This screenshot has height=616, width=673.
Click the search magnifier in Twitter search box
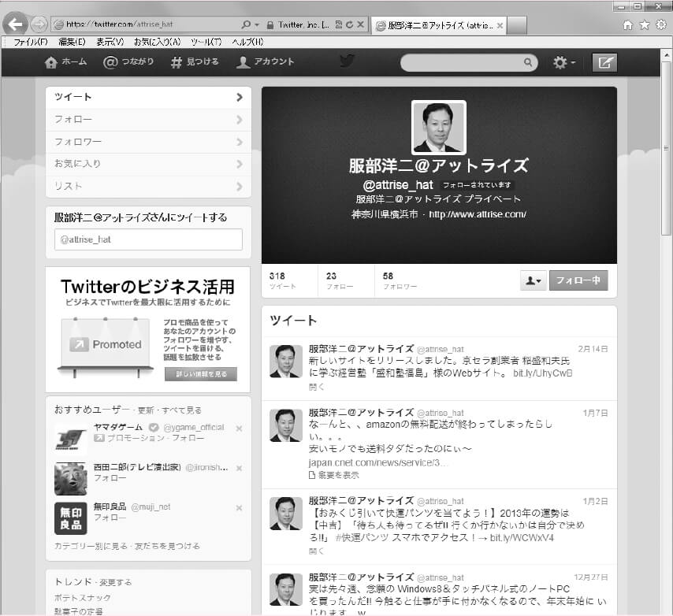point(528,63)
